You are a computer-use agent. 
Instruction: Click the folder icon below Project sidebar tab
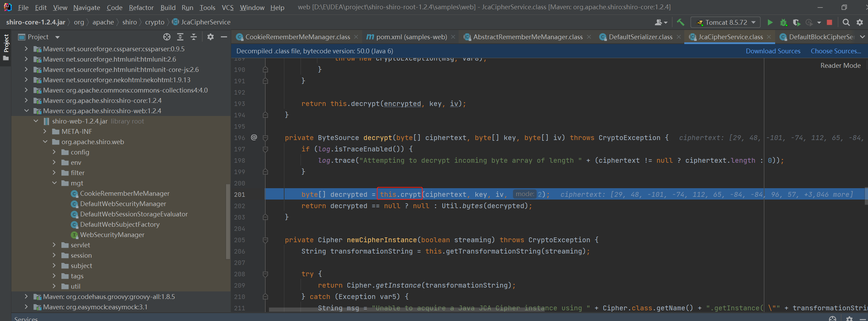[x=6, y=58]
